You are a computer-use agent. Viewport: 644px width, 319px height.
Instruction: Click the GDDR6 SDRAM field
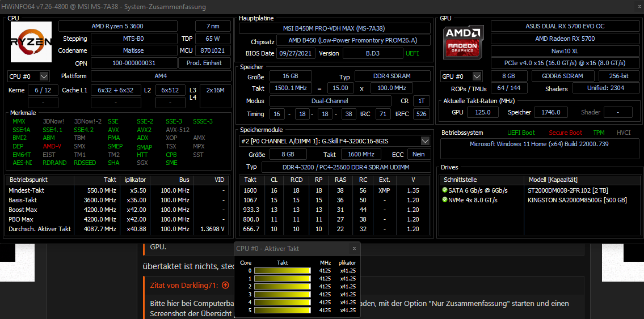click(563, 76)
